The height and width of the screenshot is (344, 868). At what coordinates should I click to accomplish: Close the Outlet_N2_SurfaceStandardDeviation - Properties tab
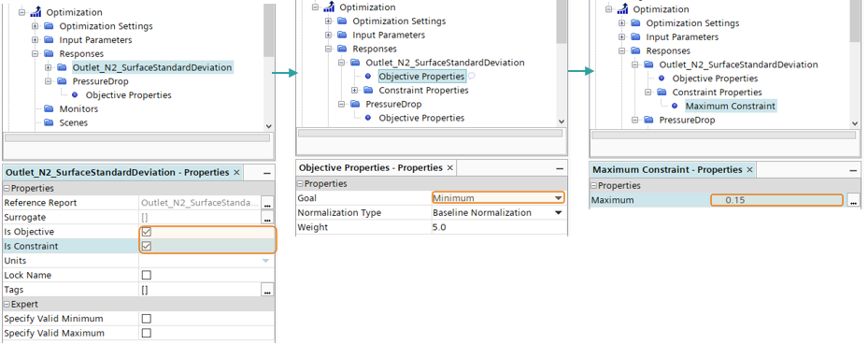237,173
